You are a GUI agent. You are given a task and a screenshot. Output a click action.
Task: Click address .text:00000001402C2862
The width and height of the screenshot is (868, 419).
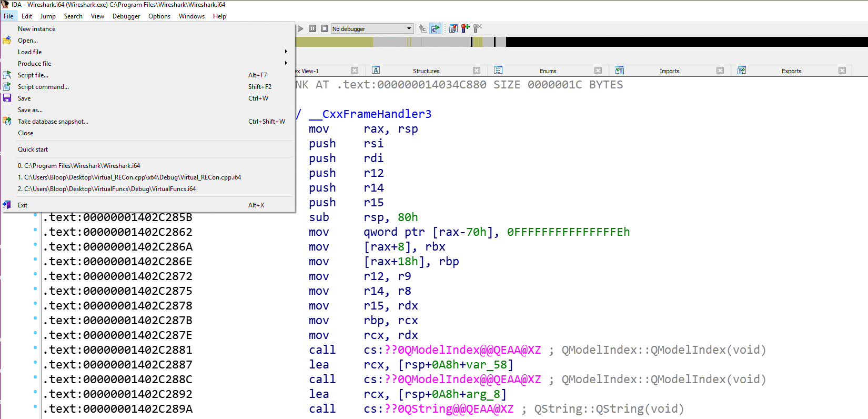point(118,232)
